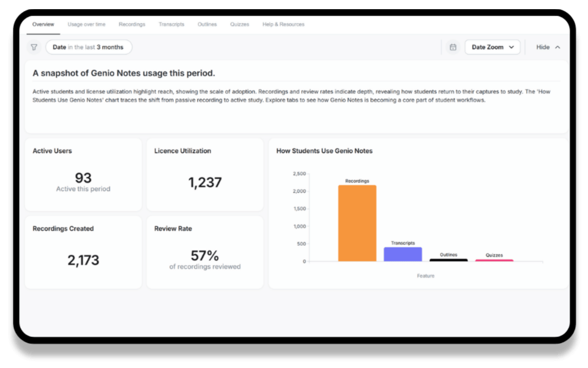Click the 'of recordings reviewed' caption
588x368 pixels.
pos(205,267)
